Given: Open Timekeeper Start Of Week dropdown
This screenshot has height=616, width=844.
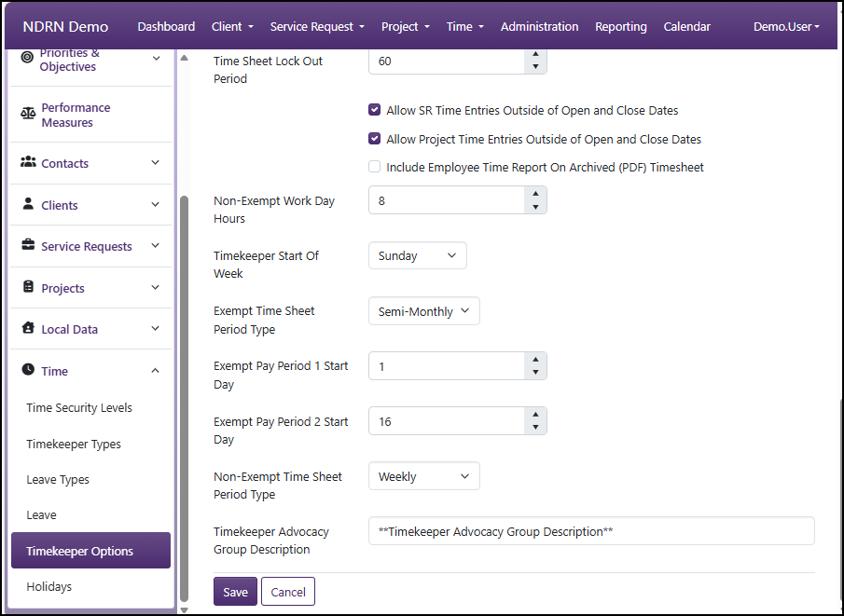Looking at the screenshot, I should pyautogui.click(x=417, y=255).
